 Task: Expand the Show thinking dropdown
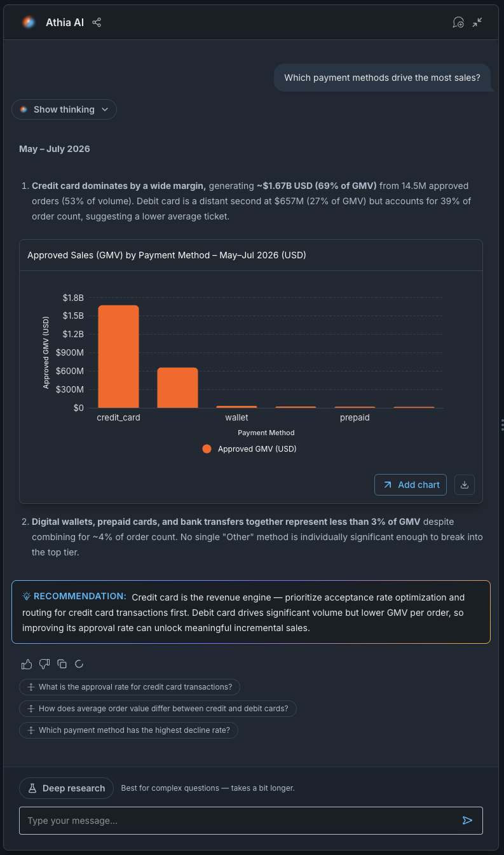[x=64, y=109]
